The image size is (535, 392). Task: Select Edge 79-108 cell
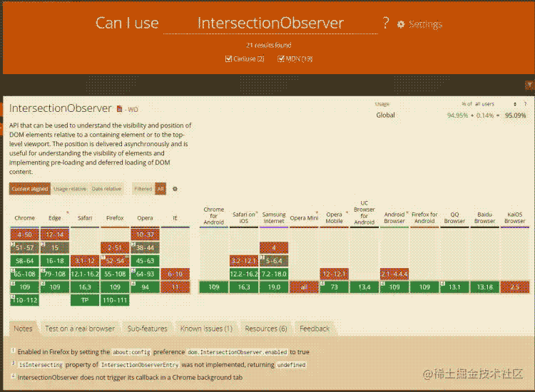click(x=55, y=274)
